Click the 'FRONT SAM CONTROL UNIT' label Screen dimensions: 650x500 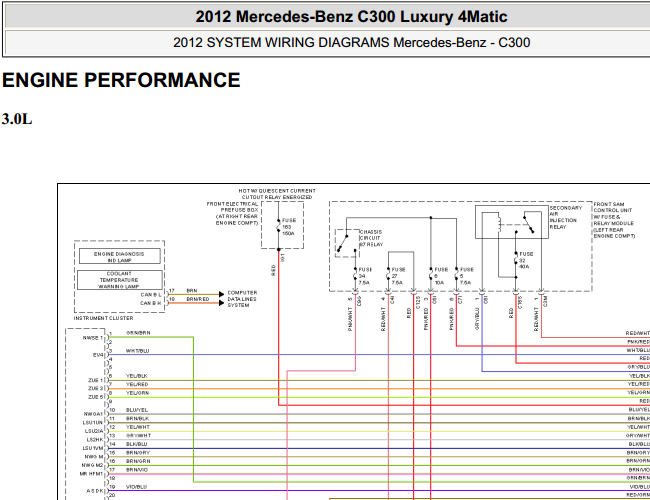(614, 220)
